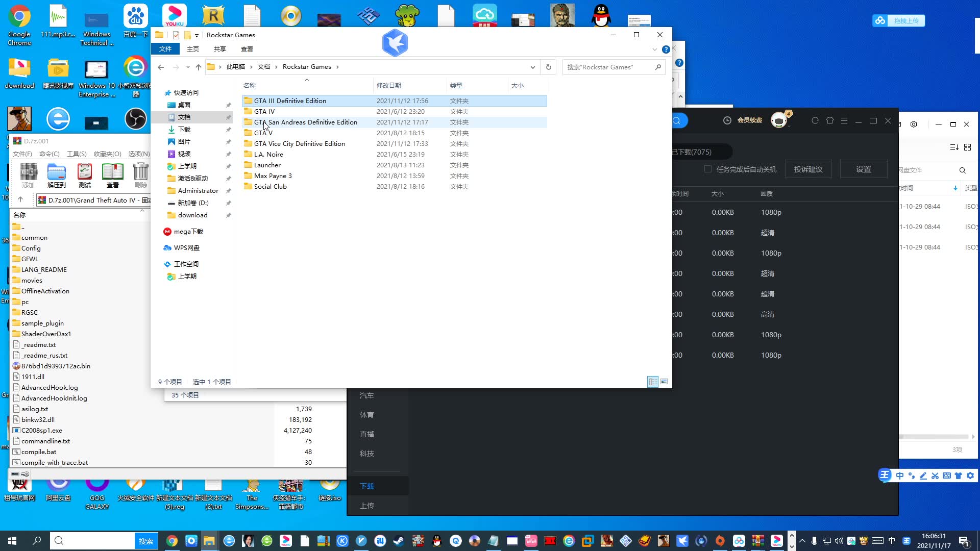Select the movies folder in 7-Zip list
Image resolution: width=980 pixels, height=551 pixels.
point(32,281)
